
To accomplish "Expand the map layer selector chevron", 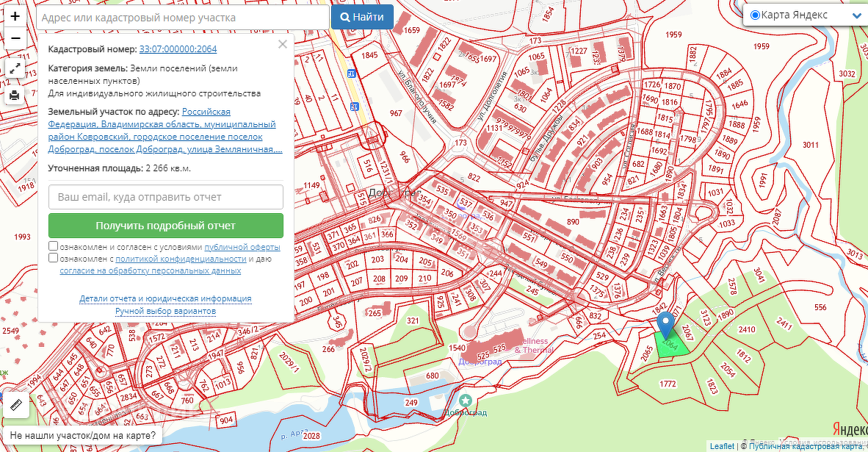I will tap(857, 16).
